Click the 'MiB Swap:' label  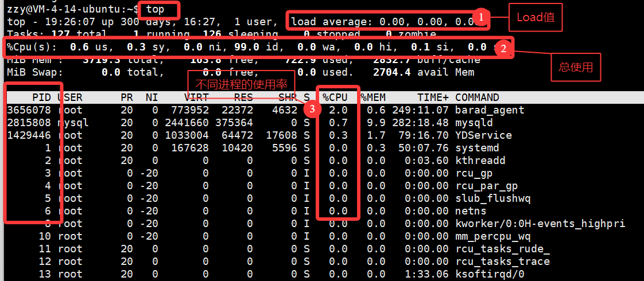click(x=35, y=73)
